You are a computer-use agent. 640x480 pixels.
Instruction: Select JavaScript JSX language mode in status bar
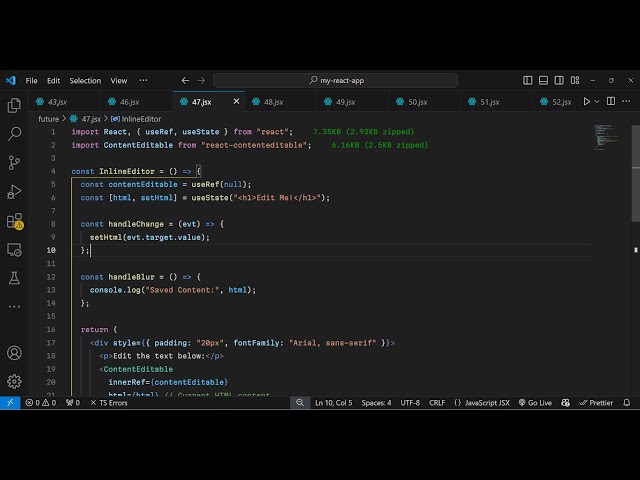click(481, 403)
